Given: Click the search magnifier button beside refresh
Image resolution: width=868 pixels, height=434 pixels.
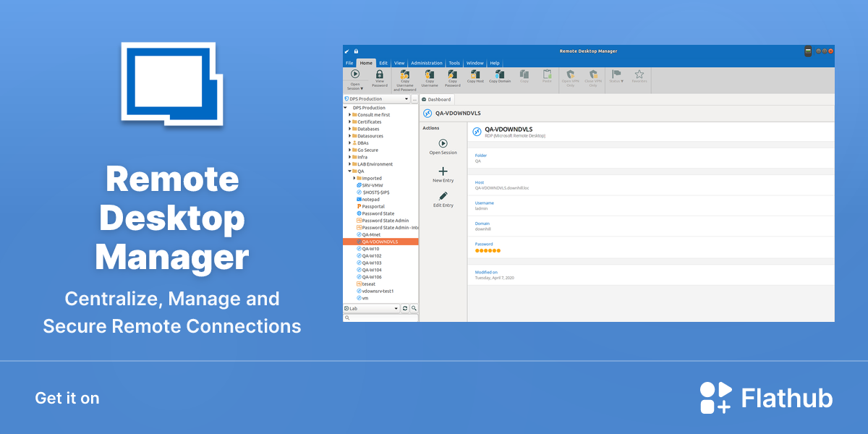Looking at the screenshot, I should point(414,308).
